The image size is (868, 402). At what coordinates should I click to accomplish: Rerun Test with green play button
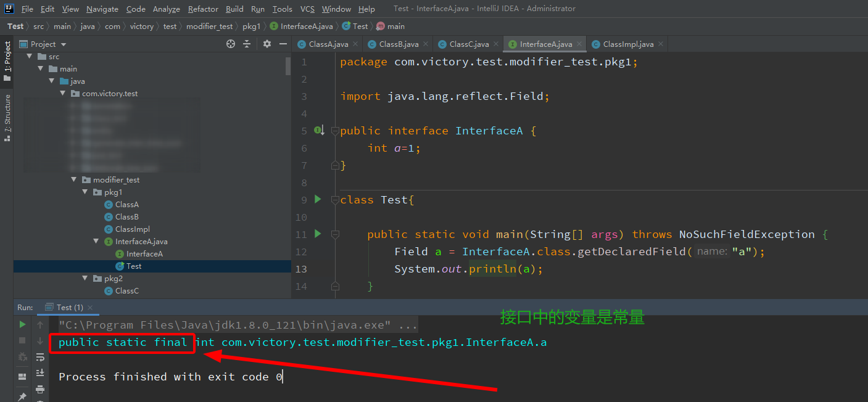(22, 324)
